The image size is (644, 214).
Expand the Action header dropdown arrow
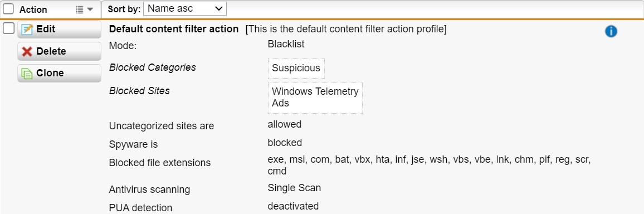pos(90,9)
